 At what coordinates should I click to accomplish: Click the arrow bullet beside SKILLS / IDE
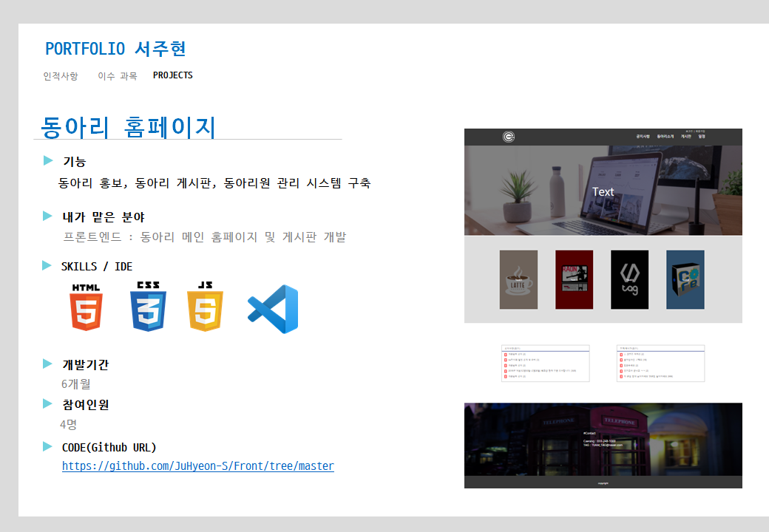click(47, 265)
